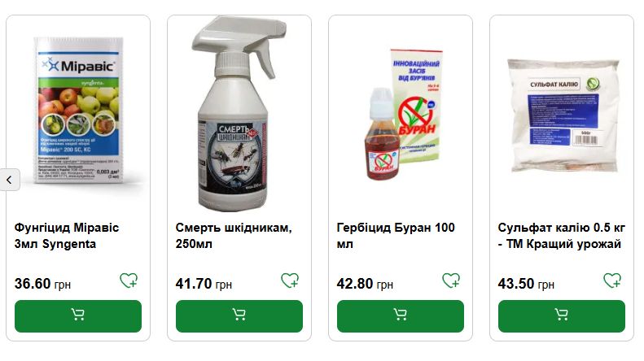644x361 pixels.
Task: Open Смерть шкідникам, 250мл title link
Action: tap(234, 236)
